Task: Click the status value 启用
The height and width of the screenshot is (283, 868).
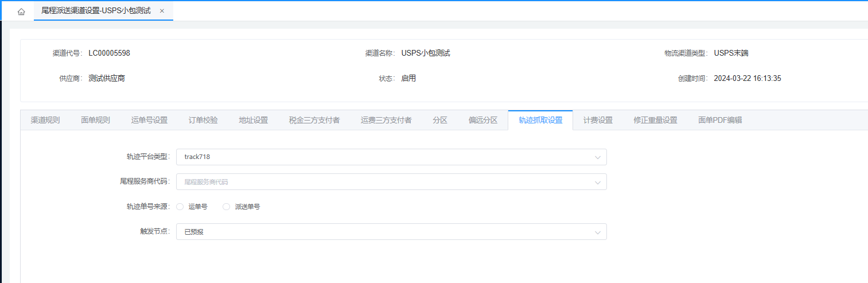Action: pos(408,79)
